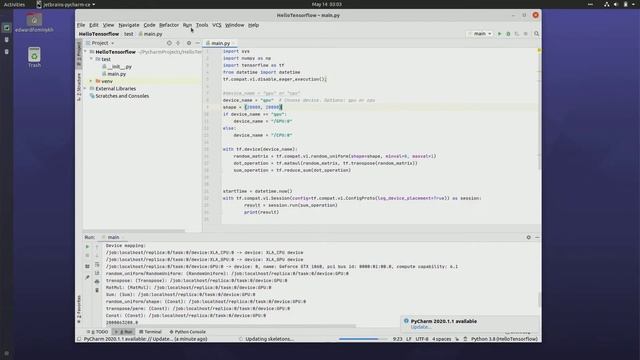Click tool-window toggle at status bar left corner

tap(79, 339)
